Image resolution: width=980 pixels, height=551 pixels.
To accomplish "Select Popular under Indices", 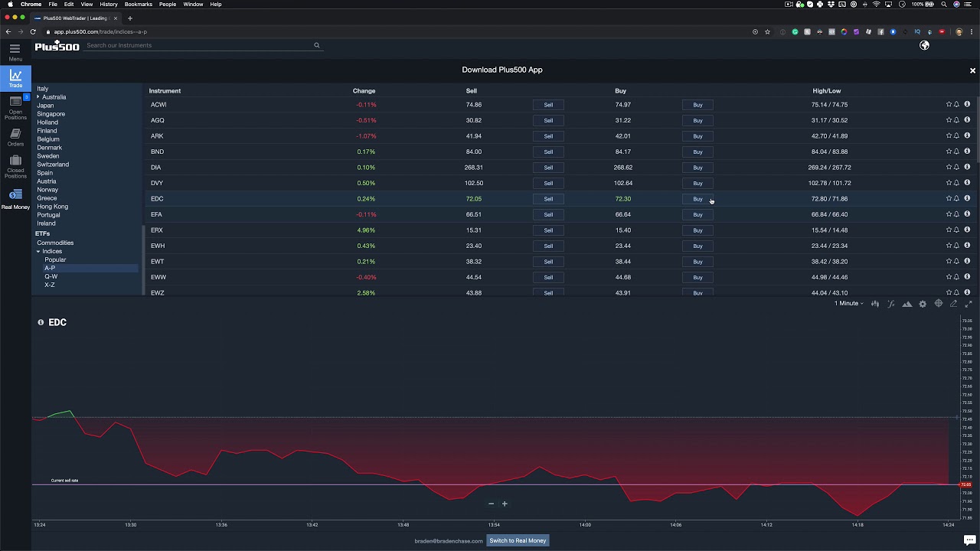I will pyautogui.click(x=55, y=259).
